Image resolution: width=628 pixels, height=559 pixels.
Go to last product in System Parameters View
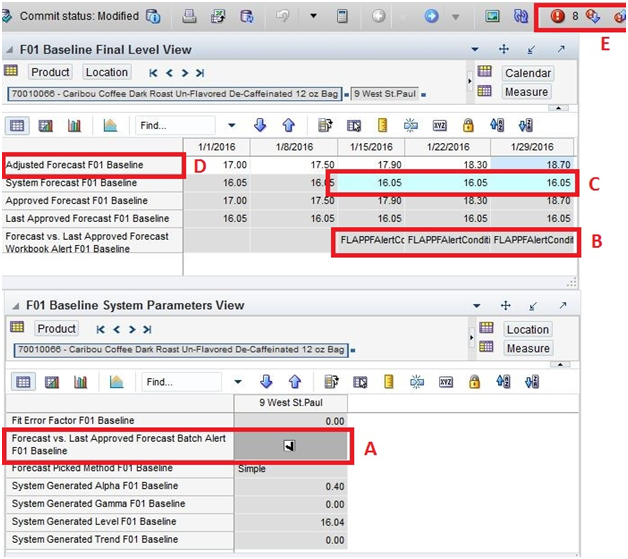pos(147,329)
